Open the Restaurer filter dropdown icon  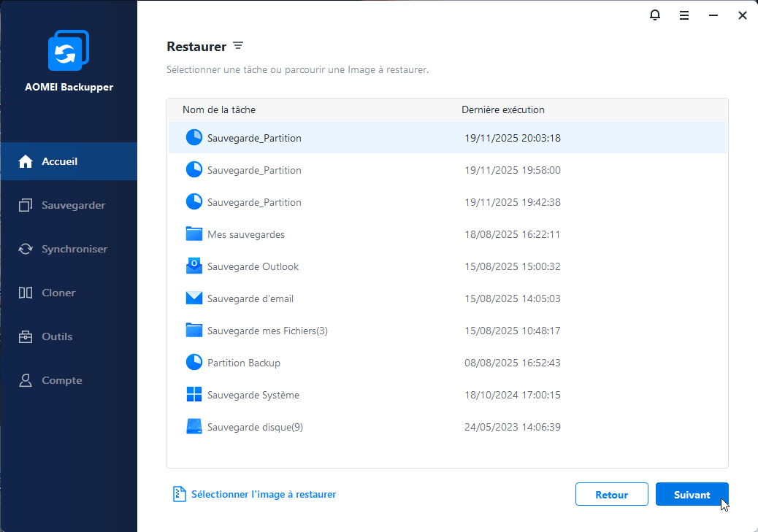238,46
